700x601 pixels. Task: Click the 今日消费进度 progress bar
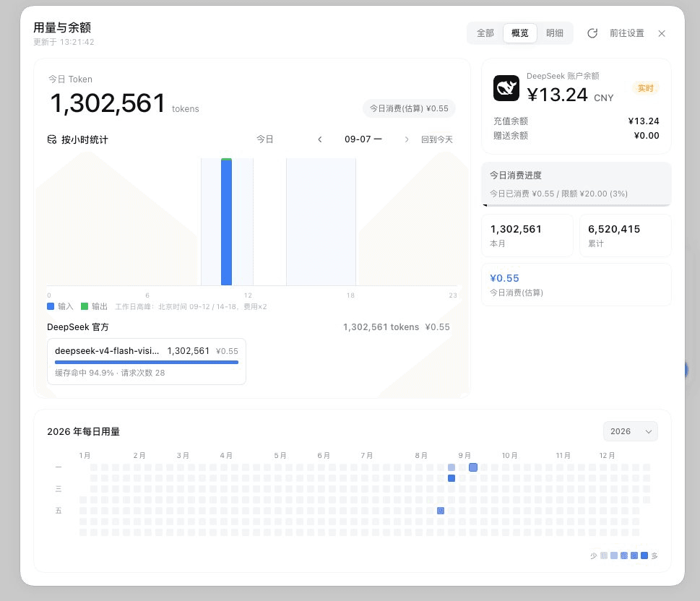tap(576, 205)
